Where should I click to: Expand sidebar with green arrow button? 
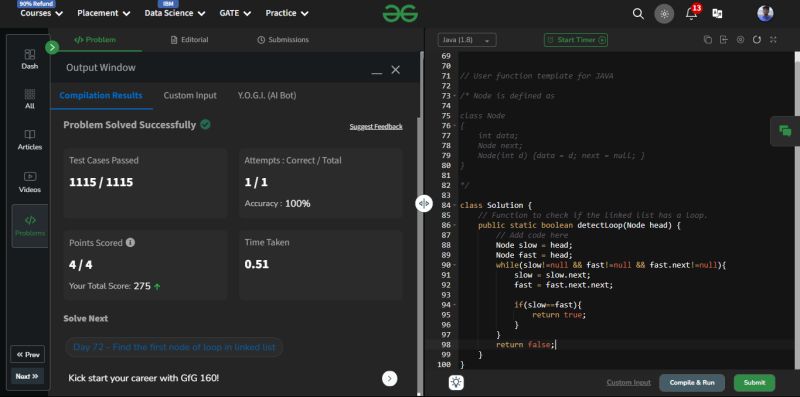[52, 47]
